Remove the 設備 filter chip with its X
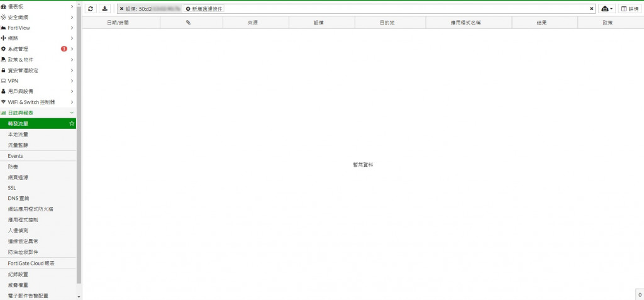Image resolution: width=644 pixels, height=300 pixels. [121, 9]
